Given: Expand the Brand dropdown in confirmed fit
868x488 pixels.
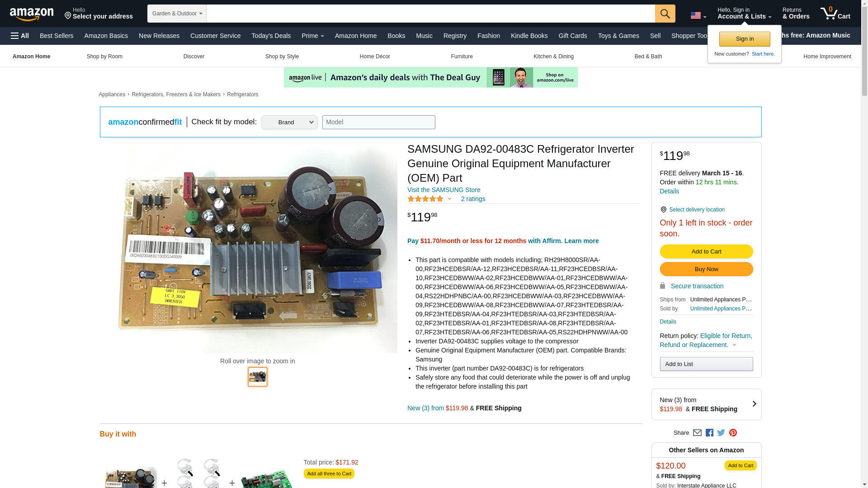Looking at the screenshot, I should (x=289, y=122).
